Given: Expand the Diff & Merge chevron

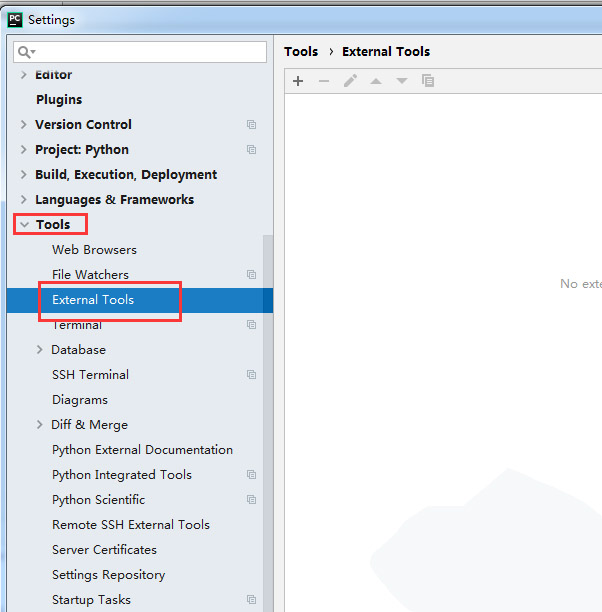Looking at the screenshot, I should coord(39,425).
